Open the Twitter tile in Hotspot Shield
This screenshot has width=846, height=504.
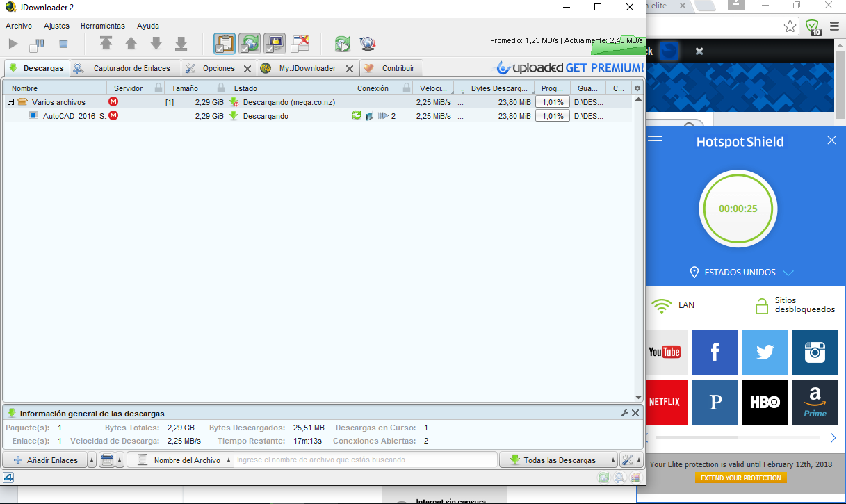(765, 352)
